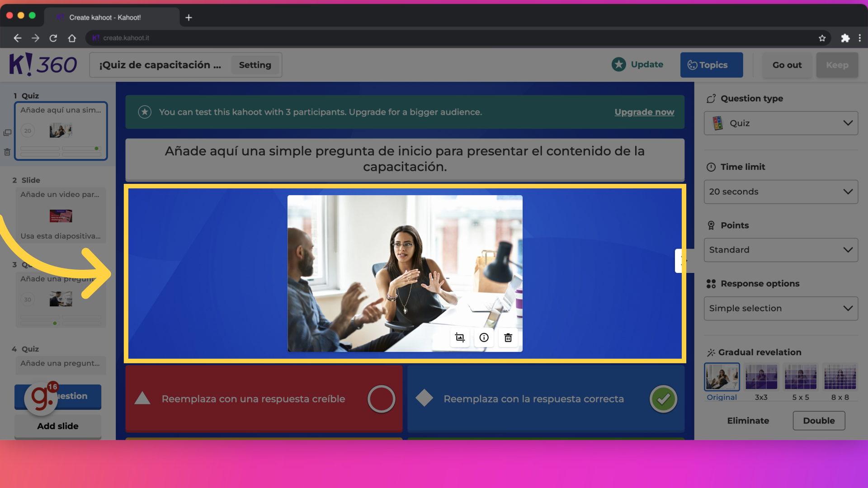Click the info icon on image
This screenshot has width=868, height=488.
[484, 337]
